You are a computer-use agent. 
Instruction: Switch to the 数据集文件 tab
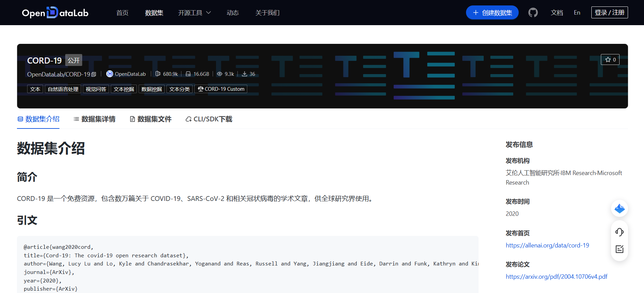150,119
